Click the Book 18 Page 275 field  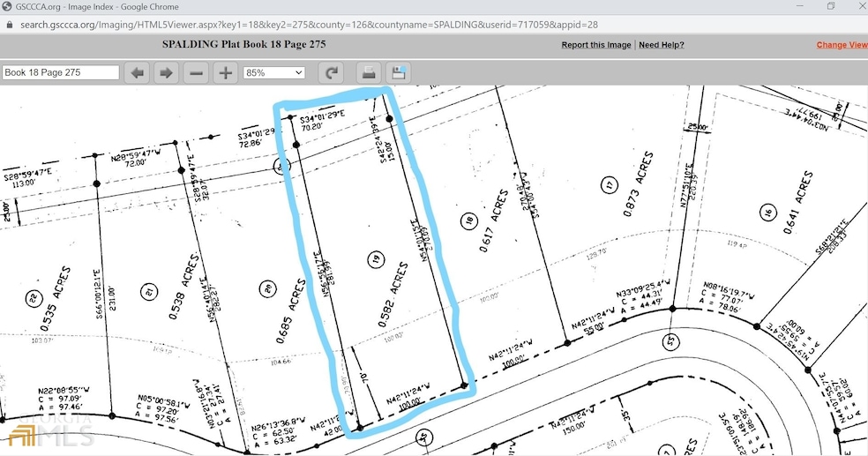(x=61, y=73)
